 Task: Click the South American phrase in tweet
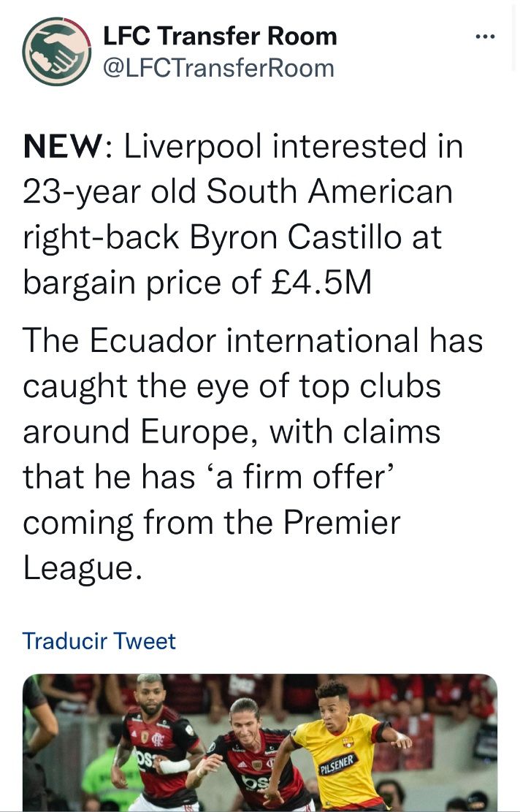pos(329,192)
